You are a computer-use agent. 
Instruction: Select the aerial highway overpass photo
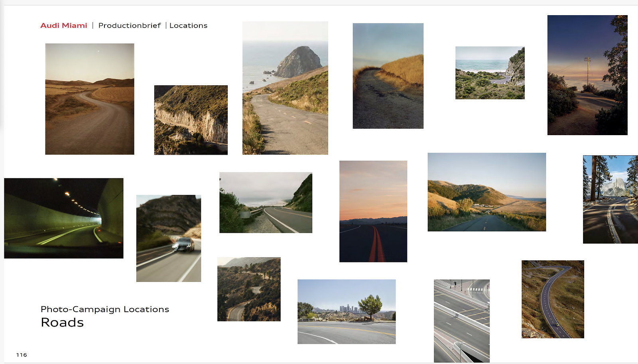point(462,321)
